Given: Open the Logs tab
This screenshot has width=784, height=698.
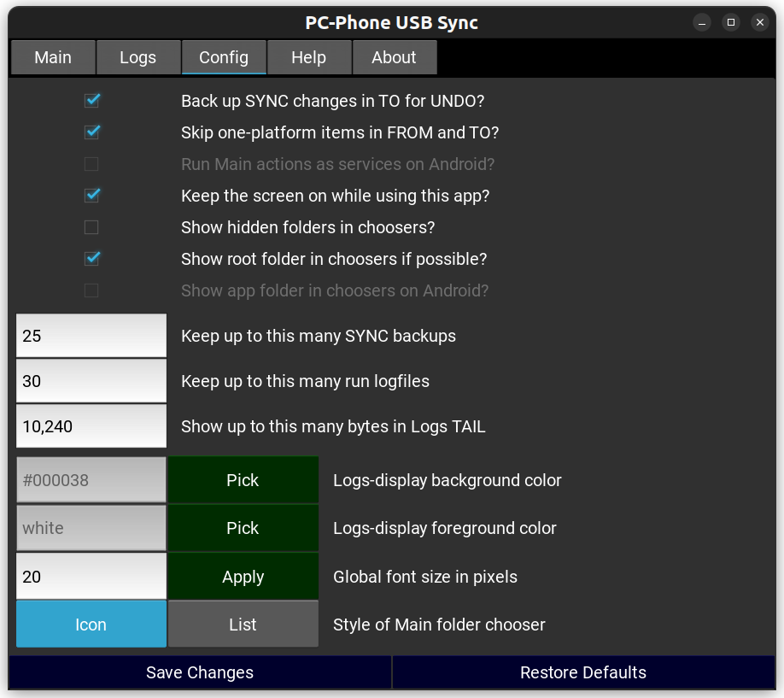Looking at the screenshot, I should pos(137,57).
